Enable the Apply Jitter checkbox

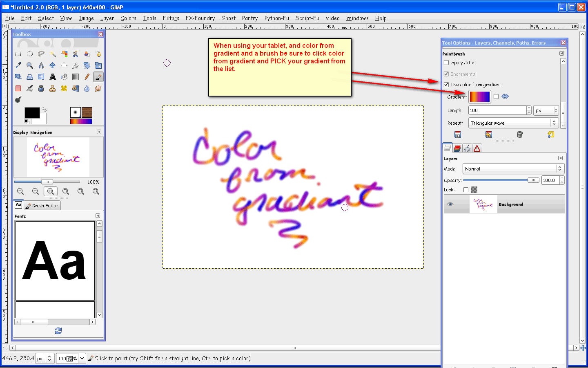click(446, 63)
